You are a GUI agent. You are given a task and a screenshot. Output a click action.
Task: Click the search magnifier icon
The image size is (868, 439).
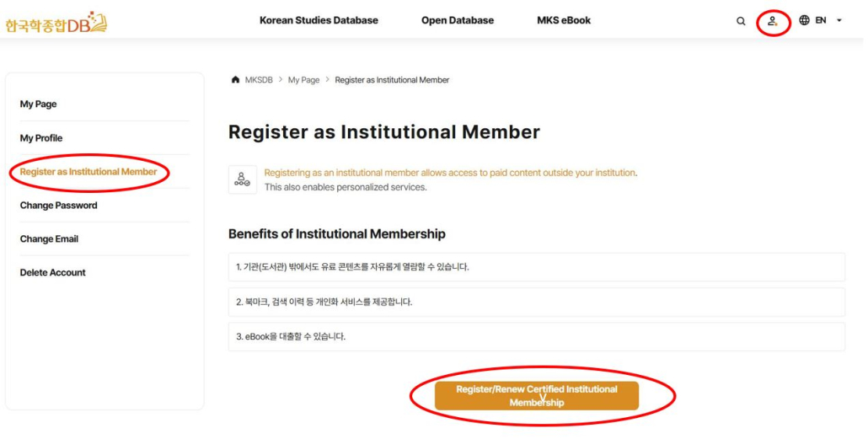(x=741, y=21)
